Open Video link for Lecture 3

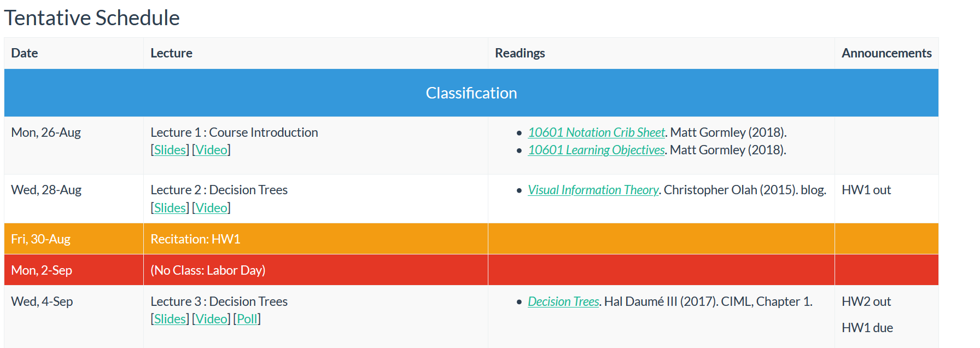coord(211,319)
